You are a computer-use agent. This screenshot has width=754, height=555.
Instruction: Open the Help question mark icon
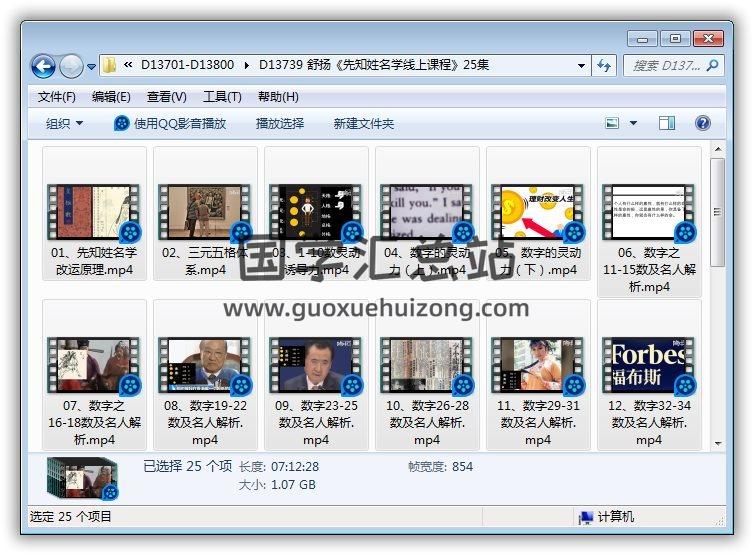point(702,123)
